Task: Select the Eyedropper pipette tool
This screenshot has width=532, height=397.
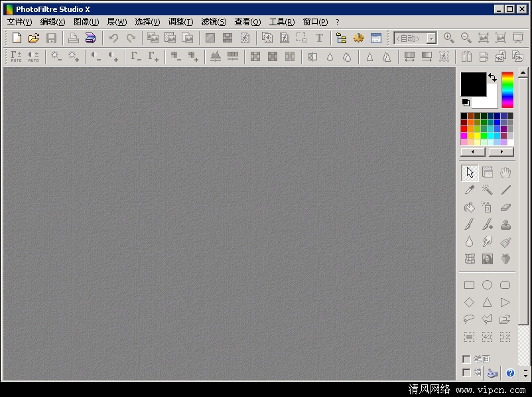Action: [470, 190]
